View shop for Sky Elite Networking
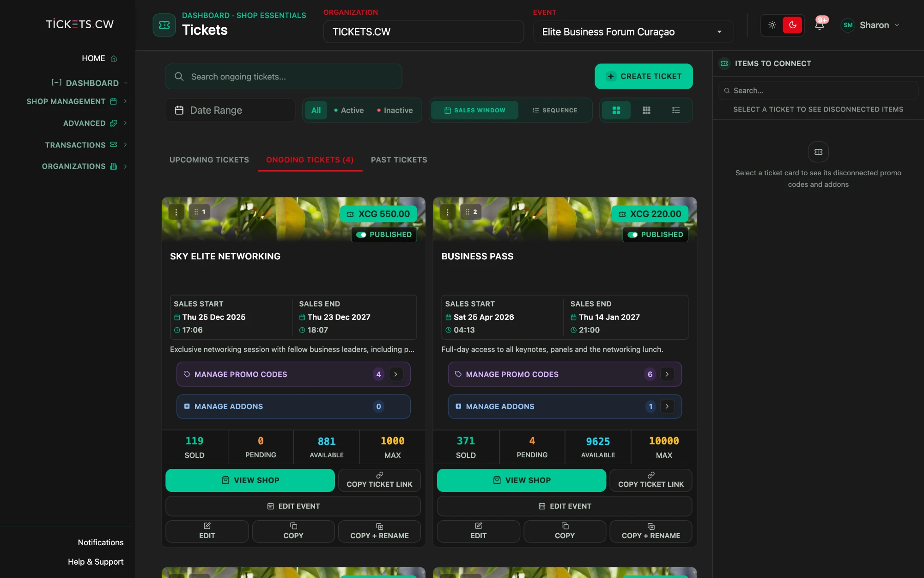The height and width of the screenshot is (578, 924). pos(250,480)
